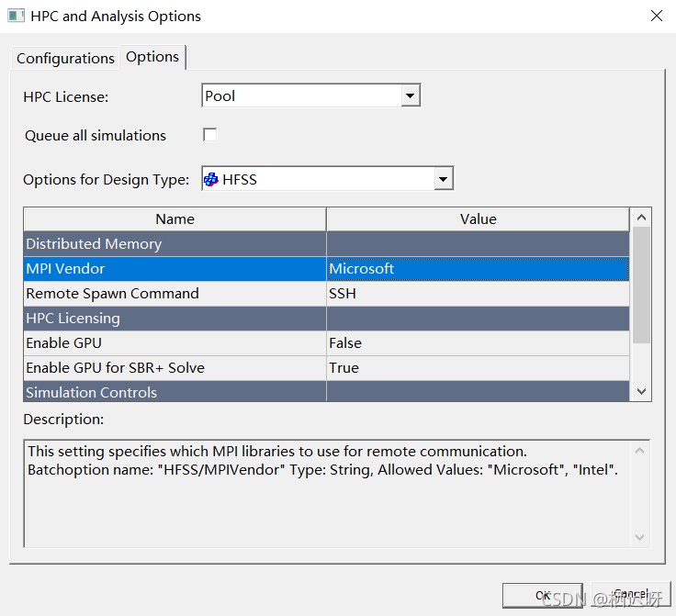The width and height of the screenshot is (676, 616).
Task: Open the HPC License dropdown
Action: [411, 95]
